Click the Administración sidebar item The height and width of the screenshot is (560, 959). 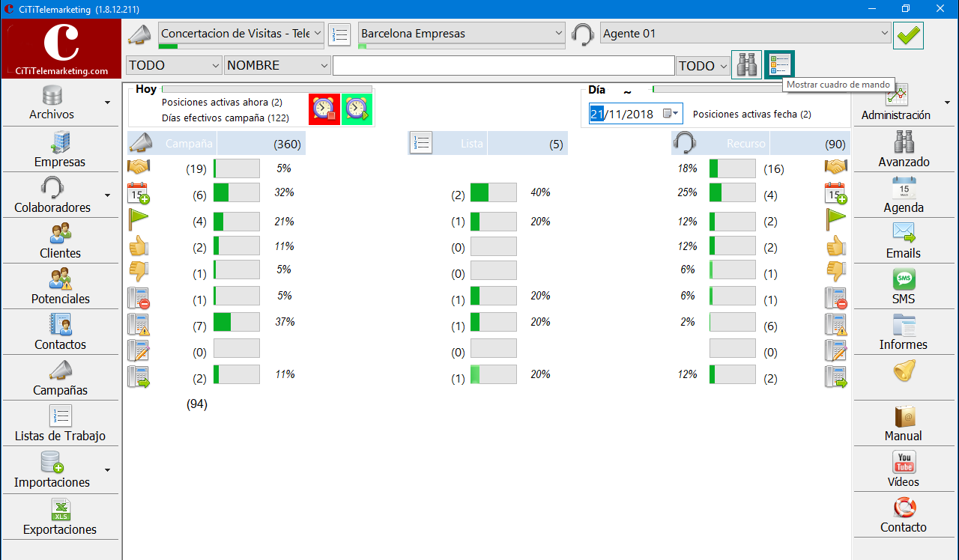pyautogui.click(x=896, y=103)
